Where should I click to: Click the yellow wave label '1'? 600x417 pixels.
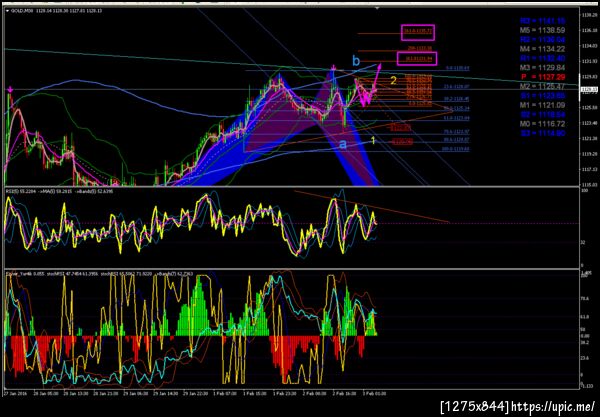click(x=374, y=140)
